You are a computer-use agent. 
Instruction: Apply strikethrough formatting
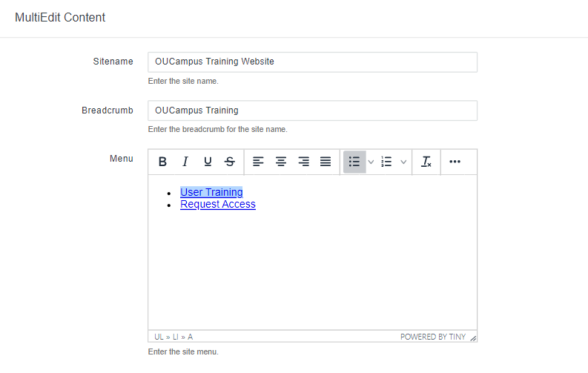tap(230, 162)
